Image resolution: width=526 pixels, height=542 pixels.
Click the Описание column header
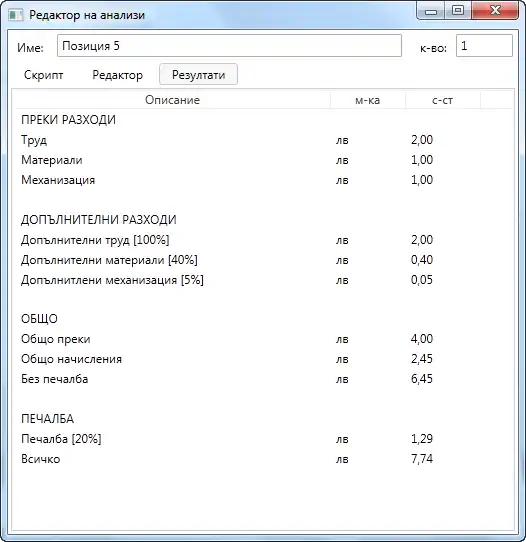[x=172, y=100]
